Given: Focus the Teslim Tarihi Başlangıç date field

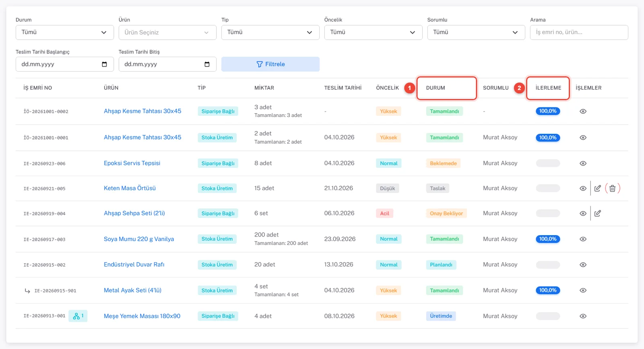Looking at the screenshot, I should click(64, 64).
